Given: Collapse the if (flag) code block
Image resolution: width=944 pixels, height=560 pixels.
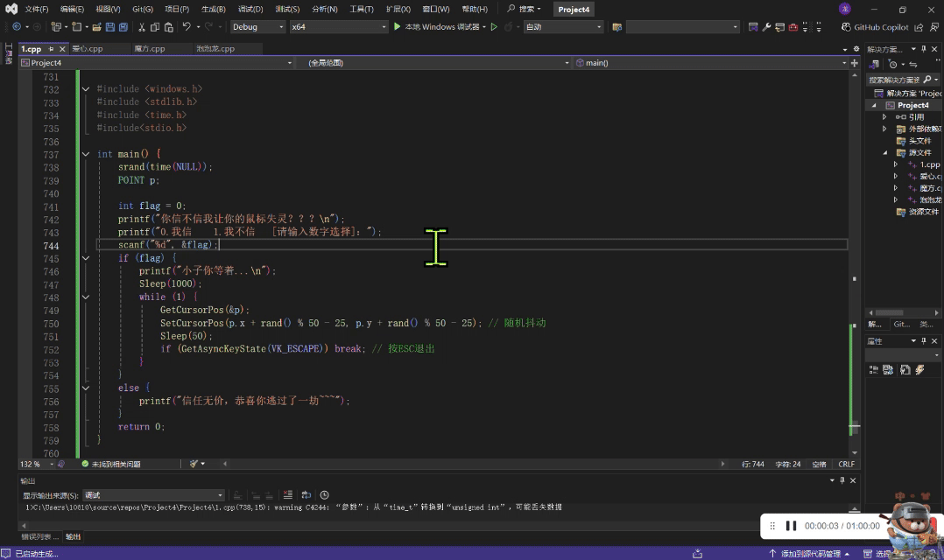Looking at the screenshot, I should (86, 258).
